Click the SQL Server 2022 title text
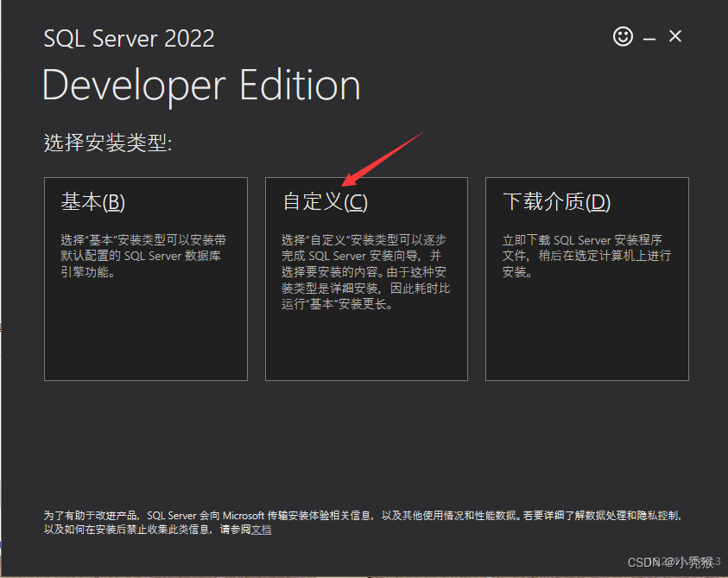The width and height of the screenshot is (728, 578). click(129, 39)
